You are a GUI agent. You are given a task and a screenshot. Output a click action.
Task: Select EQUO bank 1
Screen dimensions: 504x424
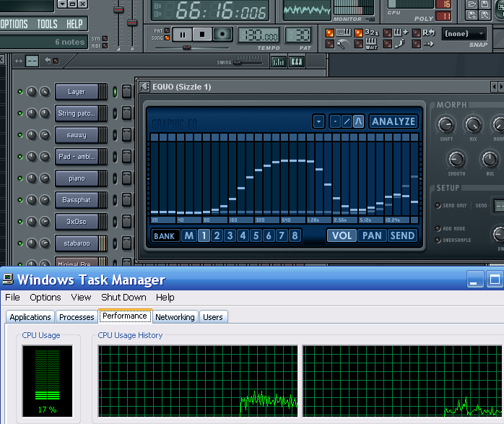point(204,236)
